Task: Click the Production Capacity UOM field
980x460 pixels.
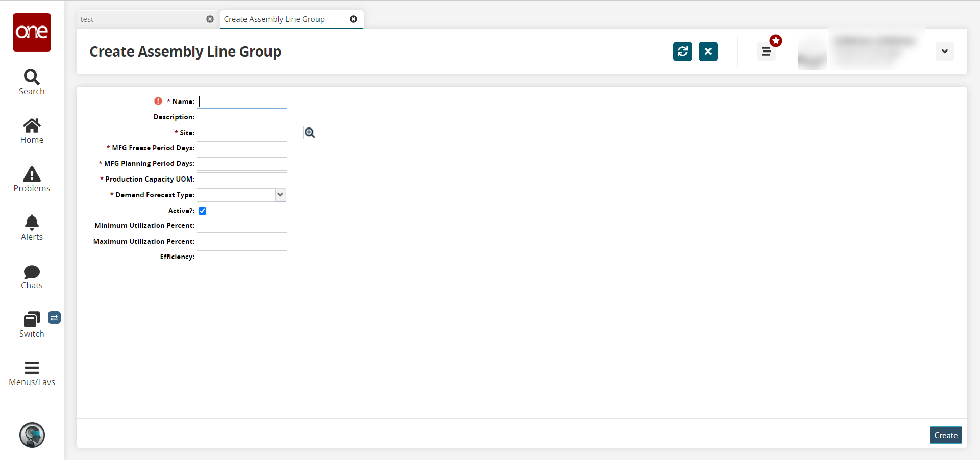Action: (242, 180)
